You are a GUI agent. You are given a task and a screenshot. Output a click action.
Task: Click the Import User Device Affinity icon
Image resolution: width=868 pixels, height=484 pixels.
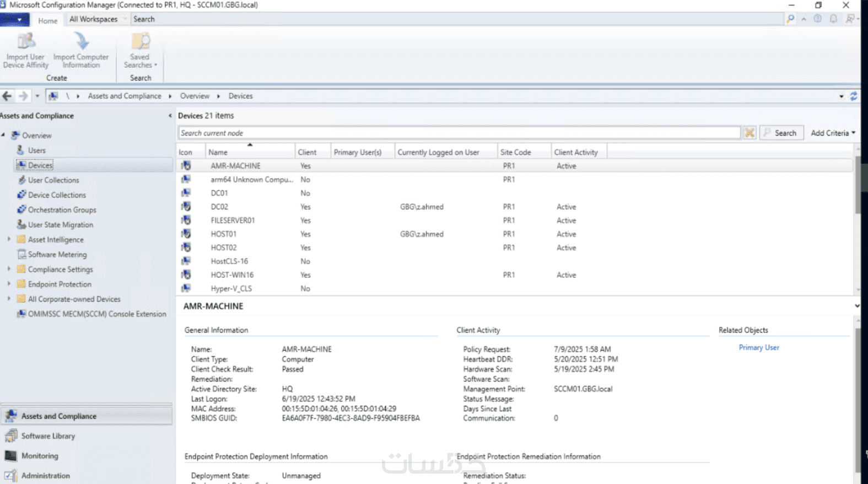point(26,41)
